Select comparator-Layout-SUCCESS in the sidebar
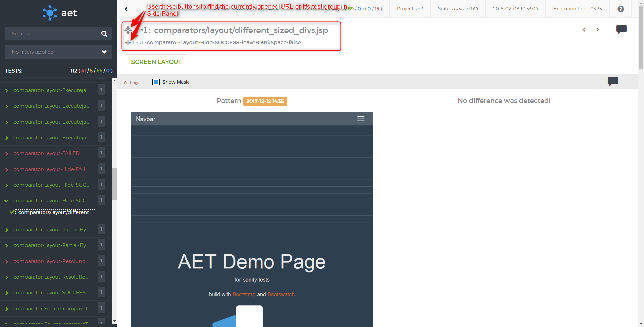Screen dimensions: 644x327 pyautogui.click(x=49, y=292)
